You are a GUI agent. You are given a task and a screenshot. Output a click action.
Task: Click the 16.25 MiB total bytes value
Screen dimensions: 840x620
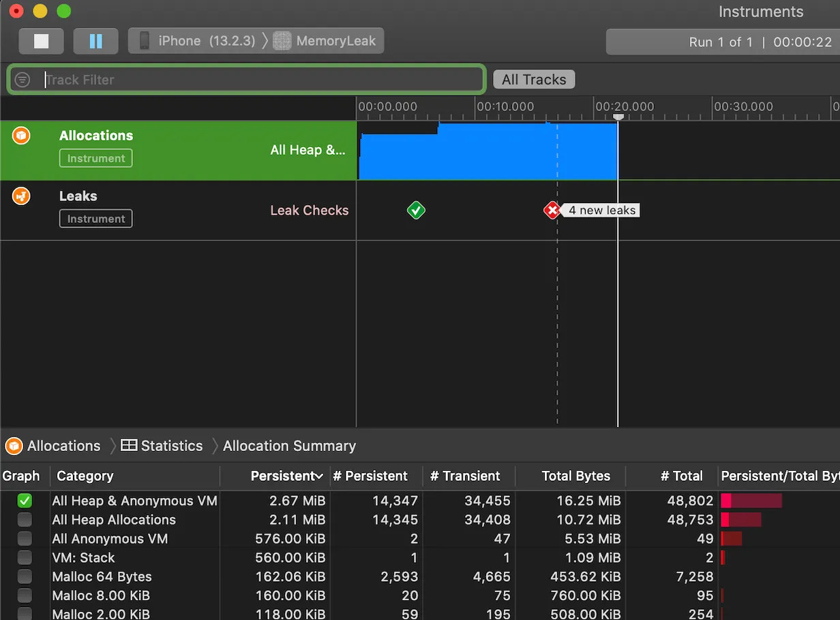pos(588,501)
